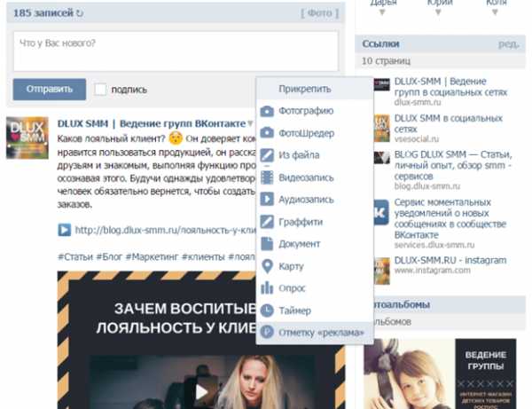Click the DLUX SMM avatar on the post
The image size is (532, 409).
27,138
